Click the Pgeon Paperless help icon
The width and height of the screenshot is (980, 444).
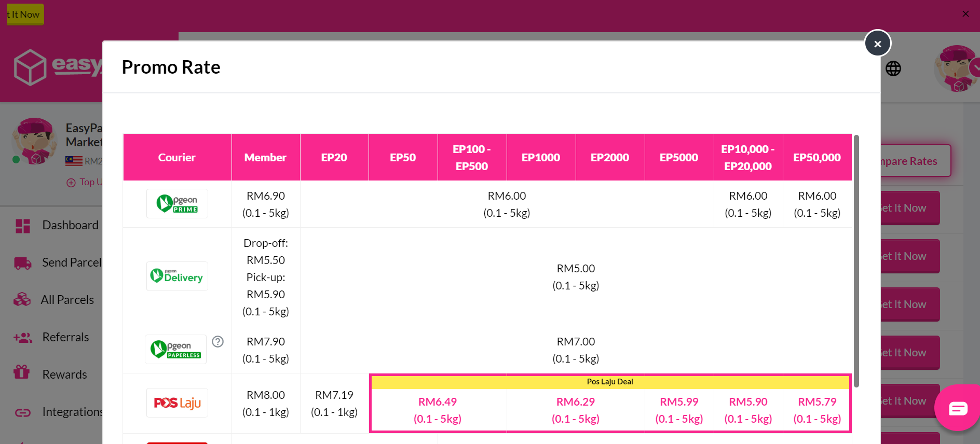pyautogui.click(x=218, y=341)
